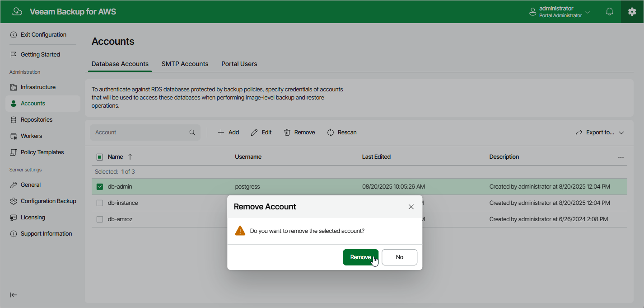Click the Export arrow icon
Image resolution: width=644 pixels, height=308 pixels.
click(579, 133)
